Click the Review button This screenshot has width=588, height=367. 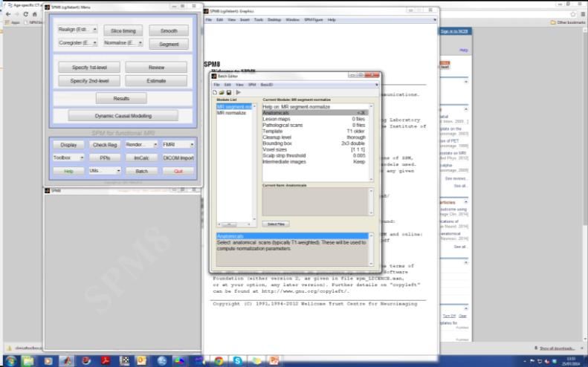click(156, 68)
